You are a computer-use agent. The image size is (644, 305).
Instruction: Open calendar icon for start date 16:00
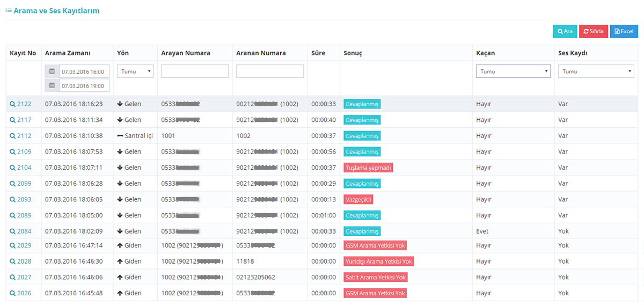[x=52, y=71]
